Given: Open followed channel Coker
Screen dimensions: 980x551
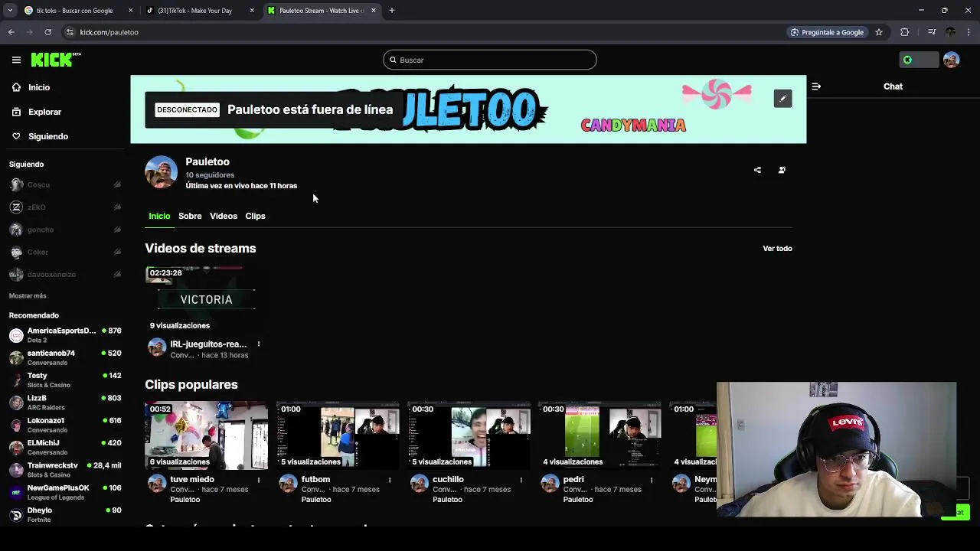Looking at the screenshot, I should coord(65,252).
